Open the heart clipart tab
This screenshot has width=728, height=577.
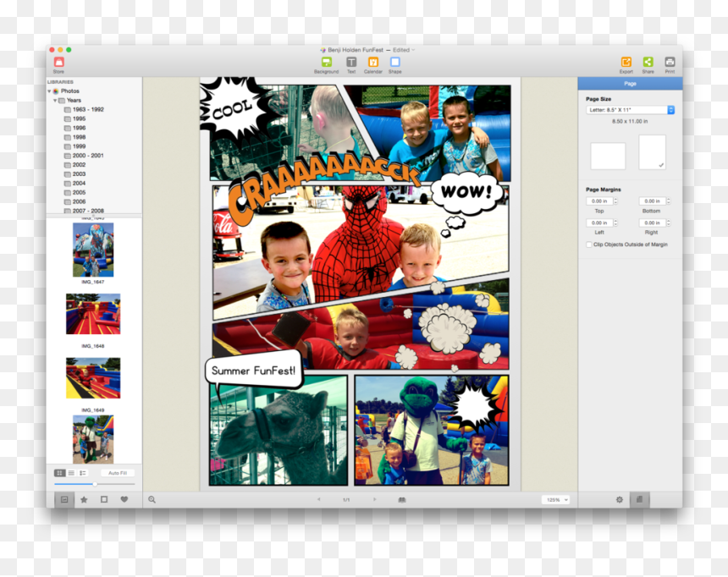click(x=124, y=499)
